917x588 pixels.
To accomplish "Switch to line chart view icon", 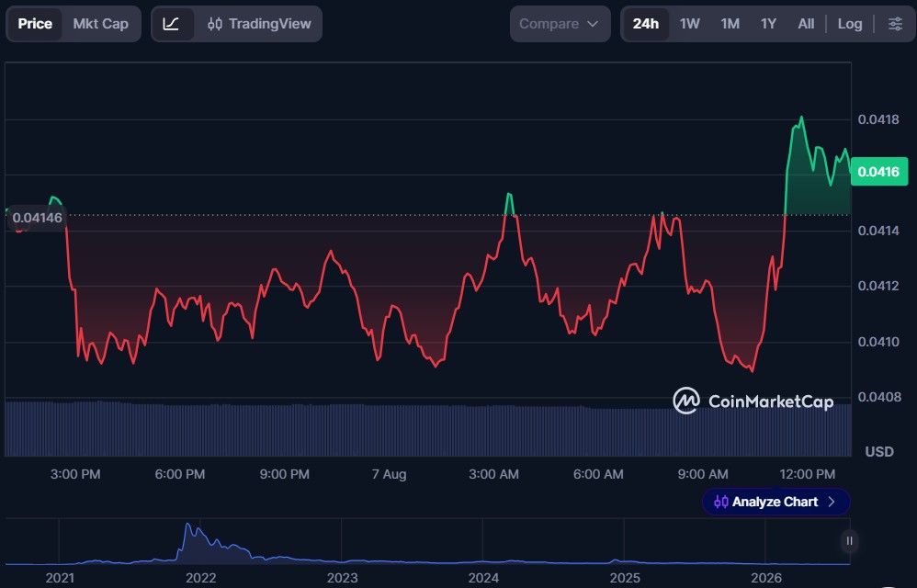I will click(171, 24).
